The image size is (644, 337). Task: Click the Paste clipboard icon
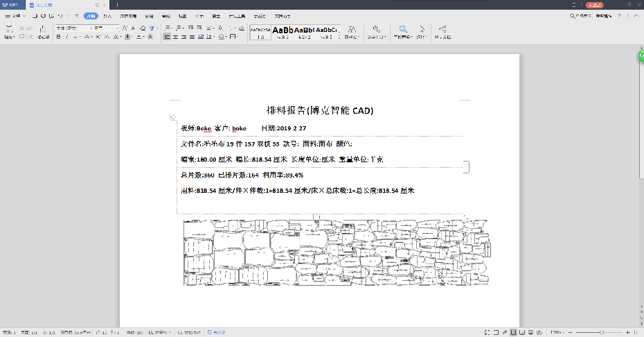(x=9, y=30)
